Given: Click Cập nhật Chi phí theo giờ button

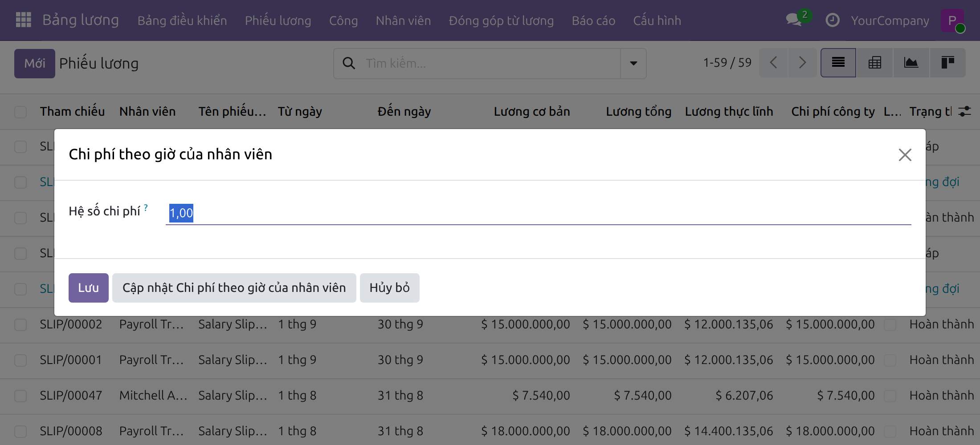Looking at the screenshot, I should coord(234,288).
